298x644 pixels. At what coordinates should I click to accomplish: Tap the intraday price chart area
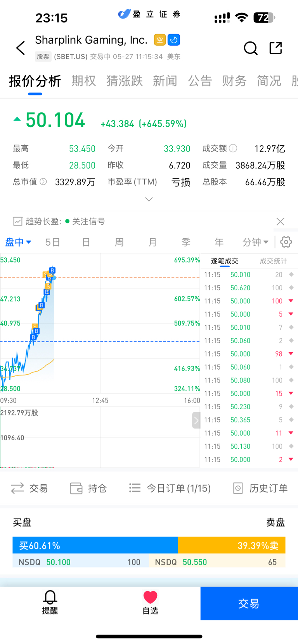100,324
